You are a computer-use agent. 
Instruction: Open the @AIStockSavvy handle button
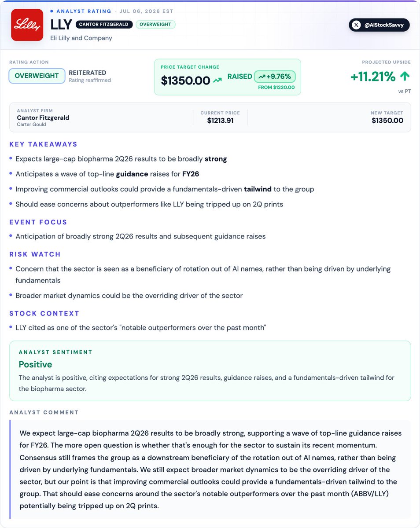(379, 25)
